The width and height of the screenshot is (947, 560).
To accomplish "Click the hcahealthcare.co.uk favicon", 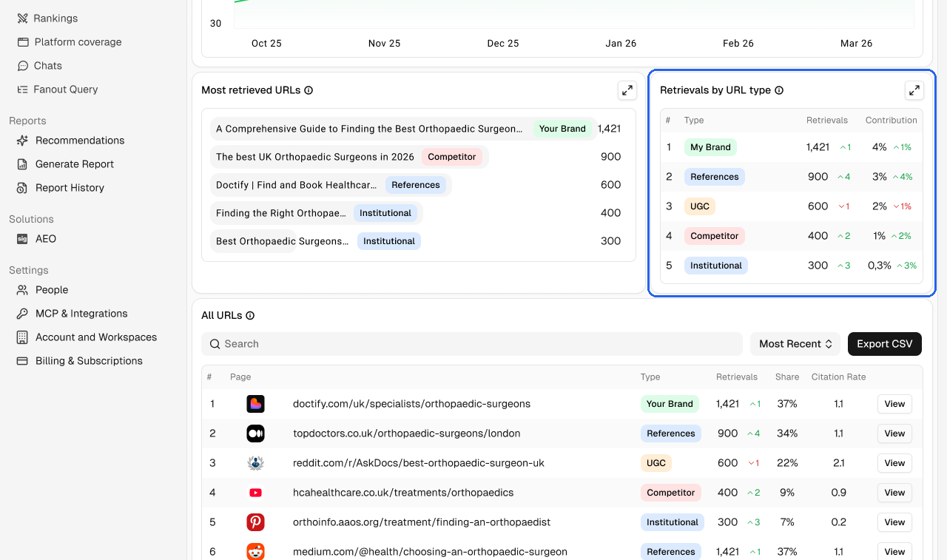I will pyautogui.click(x=255, y=493).
